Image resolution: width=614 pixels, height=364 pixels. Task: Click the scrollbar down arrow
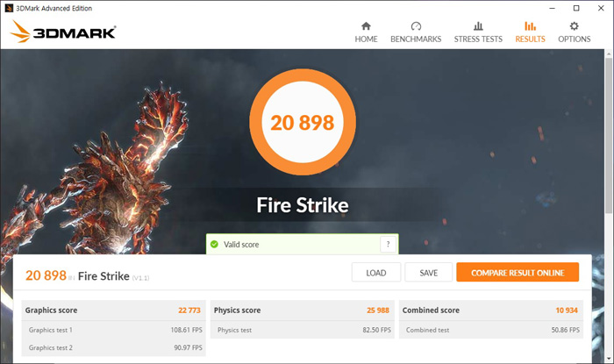pyautogui.click(x=609, y=359)
